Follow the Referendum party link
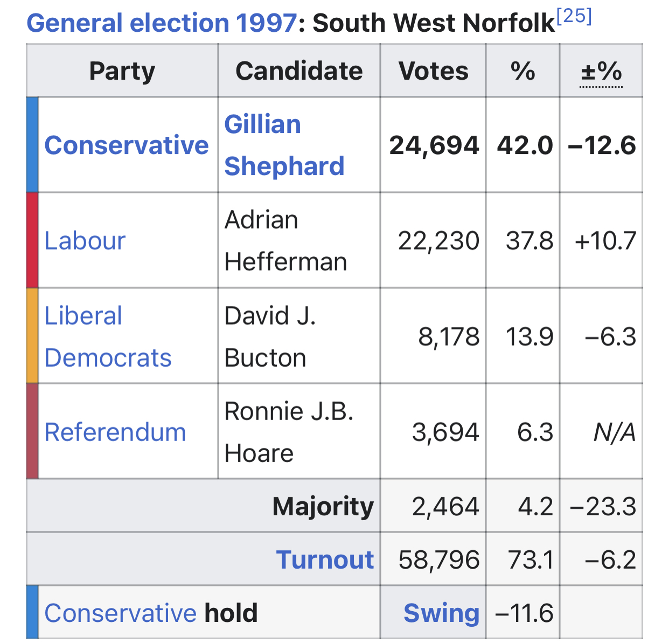Image resolution: width=669 pixels, height=644 pixels. pos(115,432)
